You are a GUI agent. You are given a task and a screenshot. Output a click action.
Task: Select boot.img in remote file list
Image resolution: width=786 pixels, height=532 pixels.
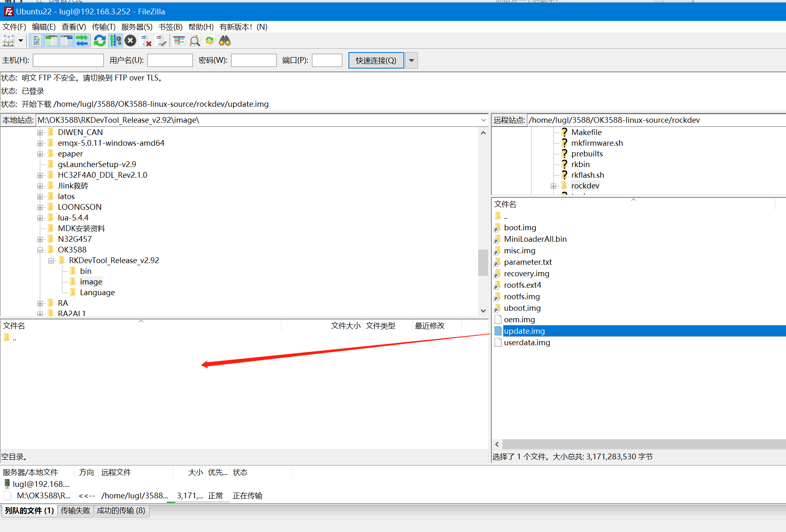(x=520, y=227)
